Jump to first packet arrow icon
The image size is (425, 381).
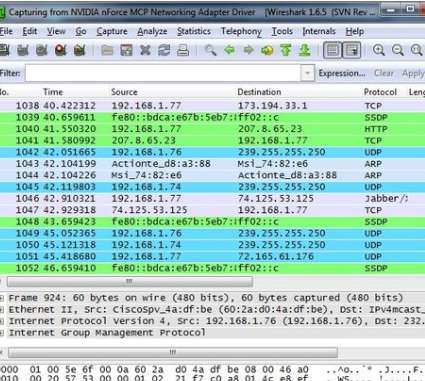pos(286,50)
